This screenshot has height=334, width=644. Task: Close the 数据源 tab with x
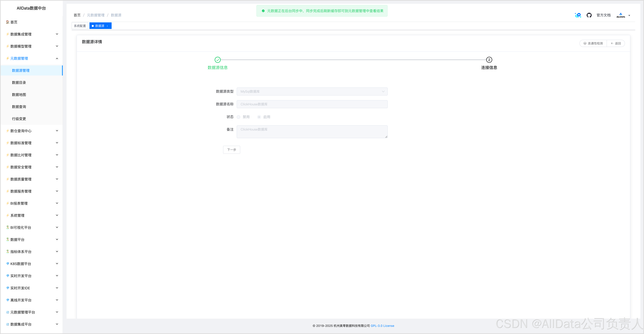[x=107, y=26]
